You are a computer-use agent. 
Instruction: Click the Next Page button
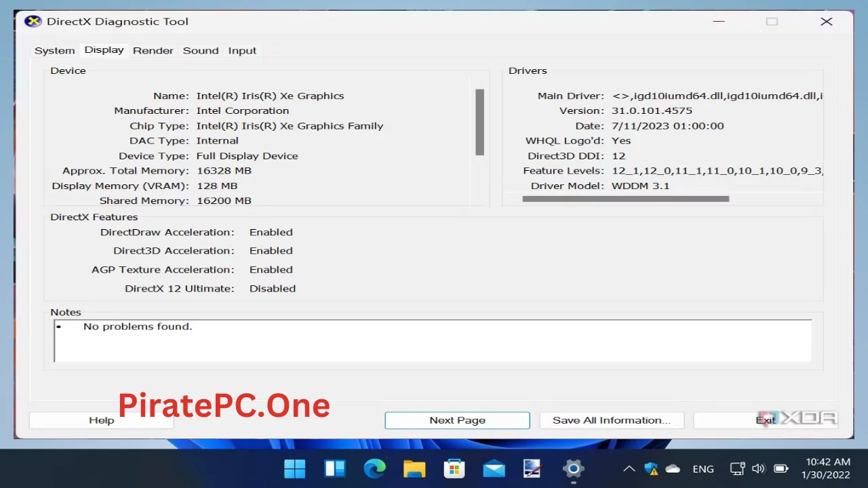[x=457, y=420]
